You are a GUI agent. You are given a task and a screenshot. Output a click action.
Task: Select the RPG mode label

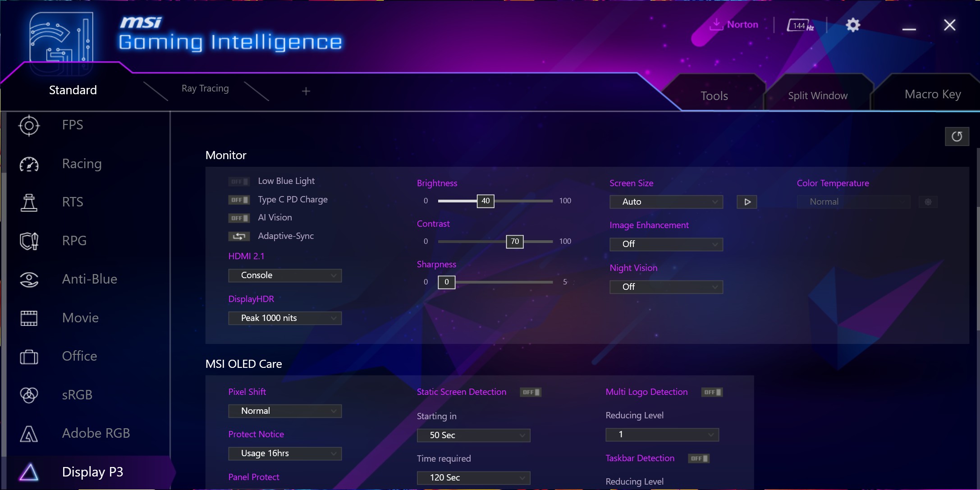tap(74, 241)
